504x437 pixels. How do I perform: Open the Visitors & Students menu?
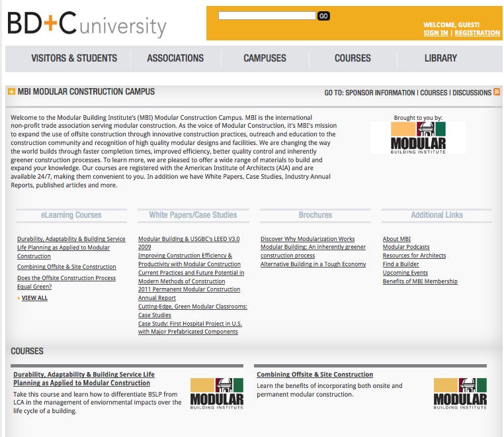pyautogui.click(x=74, y=58)
